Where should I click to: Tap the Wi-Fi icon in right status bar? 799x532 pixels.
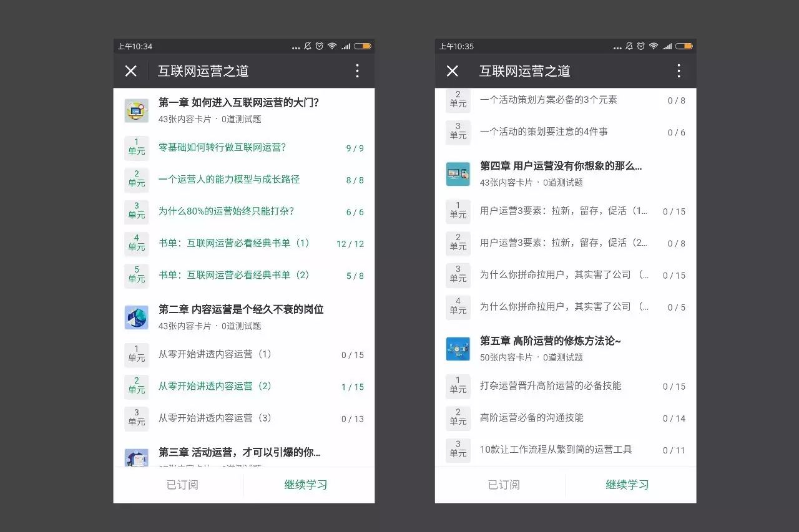click(654, 46)
